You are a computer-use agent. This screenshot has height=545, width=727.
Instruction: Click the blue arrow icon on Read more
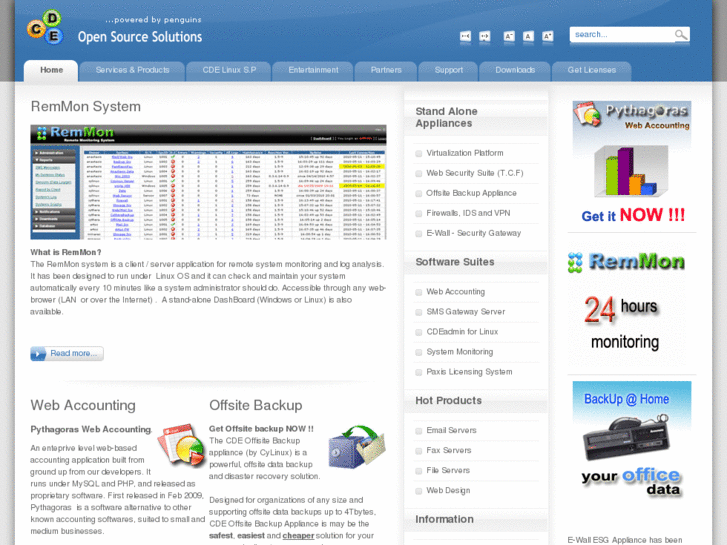click(38, 353)
